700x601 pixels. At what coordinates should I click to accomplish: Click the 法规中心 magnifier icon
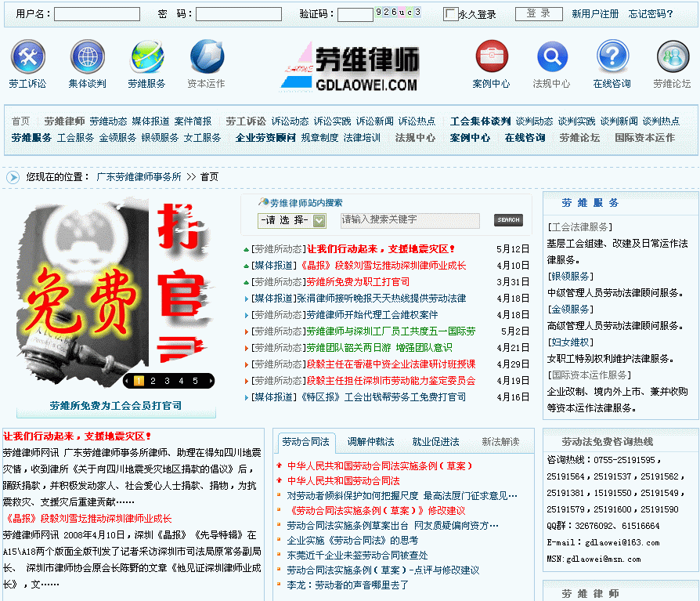click(552, 57)
